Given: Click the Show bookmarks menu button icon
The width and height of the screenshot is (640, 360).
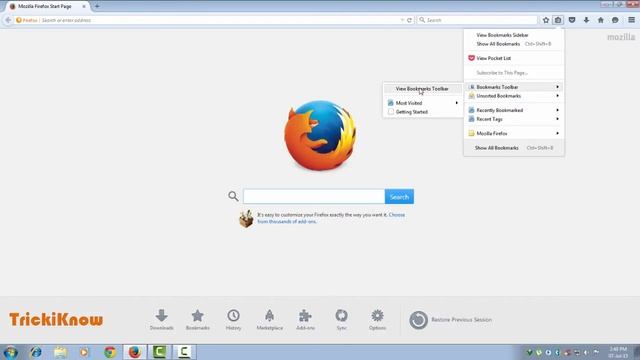Looking at the screenshot, I should (558, 20).
